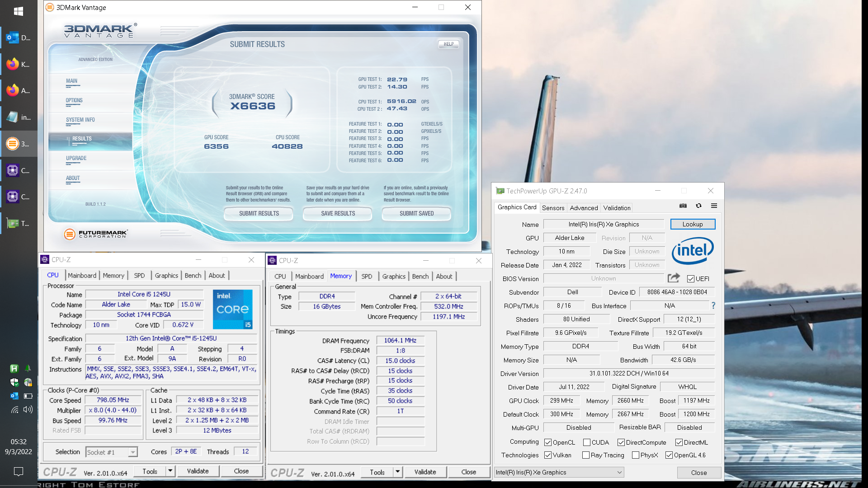The image size is (868, 488).
Task: Switch to the Validation tab in GPU-Z
Action: pos(617,208)
